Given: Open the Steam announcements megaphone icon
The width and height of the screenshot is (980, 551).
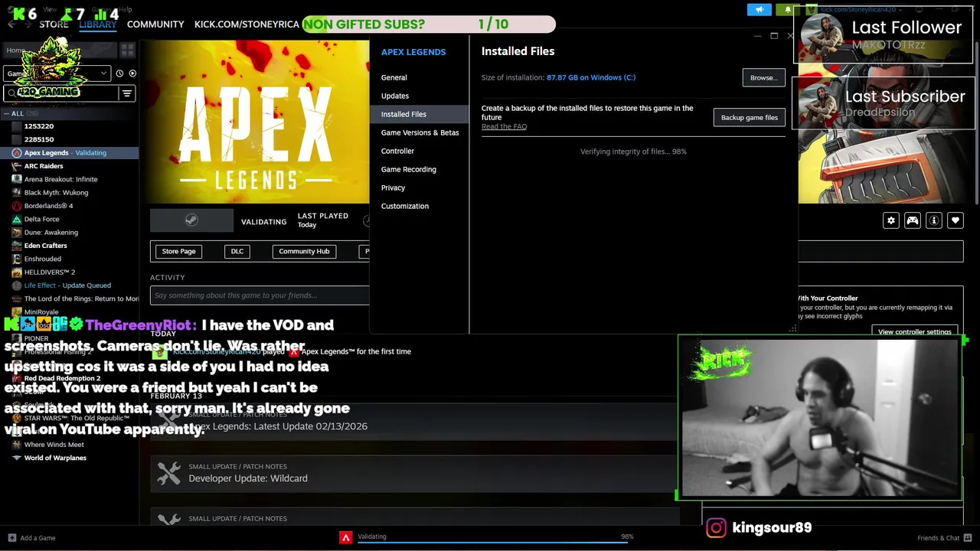Looking at the screenshot, I should pos(759,9).
